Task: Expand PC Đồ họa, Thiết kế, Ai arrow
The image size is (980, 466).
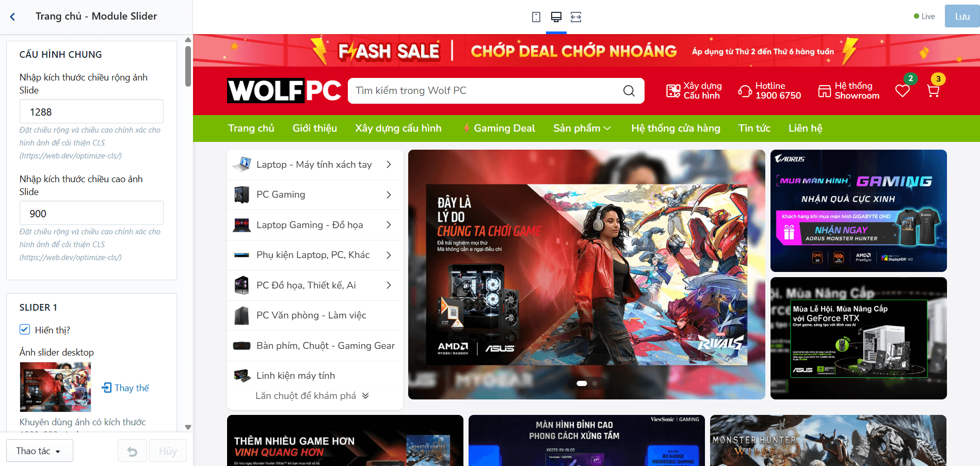Action: point(389,285)
